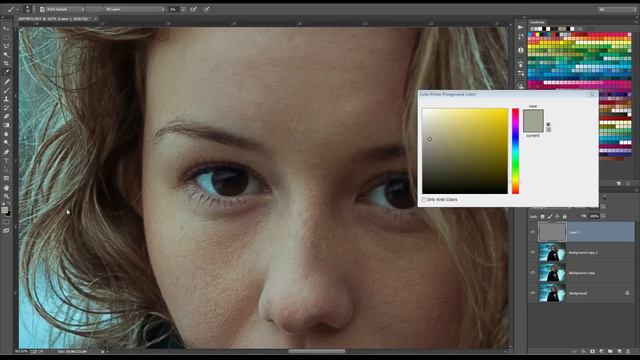Change the screen mode
This screenshot has width=640, height=360.
point(6,231)
